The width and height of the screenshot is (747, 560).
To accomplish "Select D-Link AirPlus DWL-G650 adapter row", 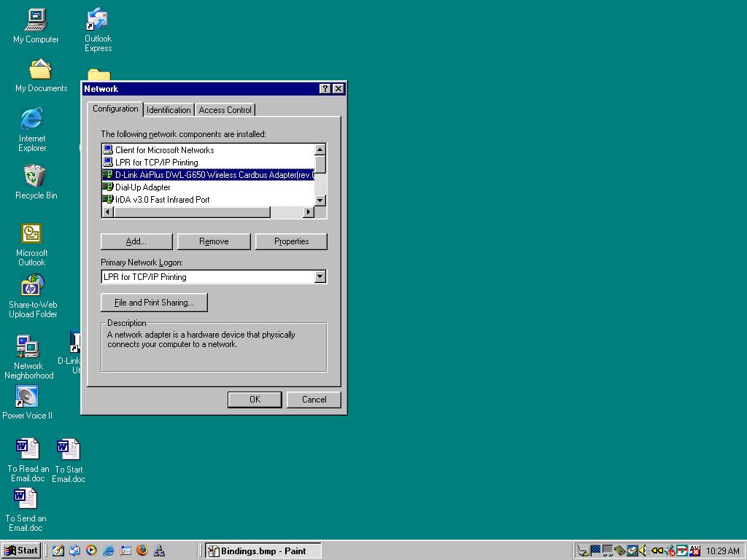I will pos(208,175).
